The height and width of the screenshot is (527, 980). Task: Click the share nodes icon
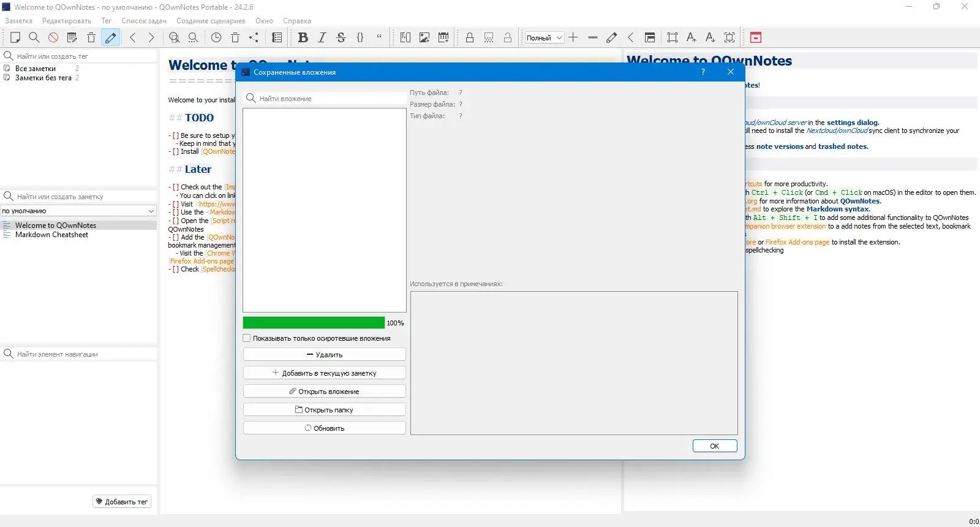pos(254,37)
